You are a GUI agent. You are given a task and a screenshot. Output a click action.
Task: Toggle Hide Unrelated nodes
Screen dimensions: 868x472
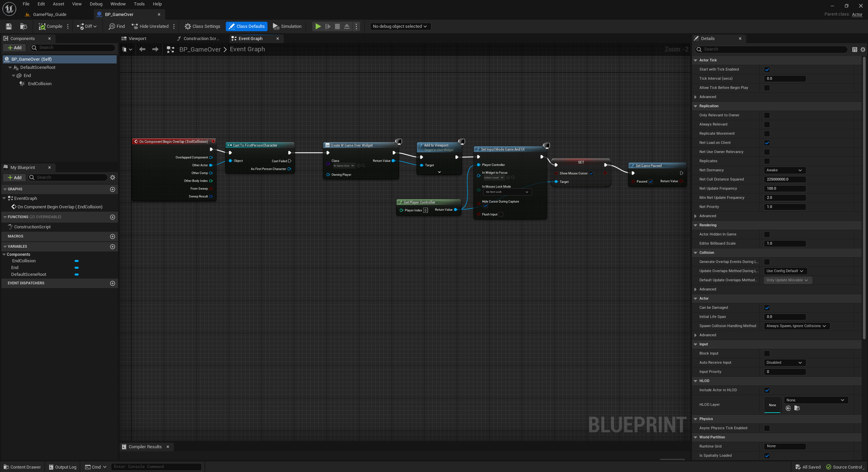coord(150,26)
